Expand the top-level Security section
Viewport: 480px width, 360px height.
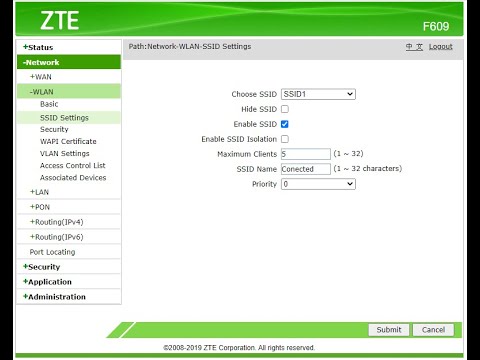click(42, 267)
